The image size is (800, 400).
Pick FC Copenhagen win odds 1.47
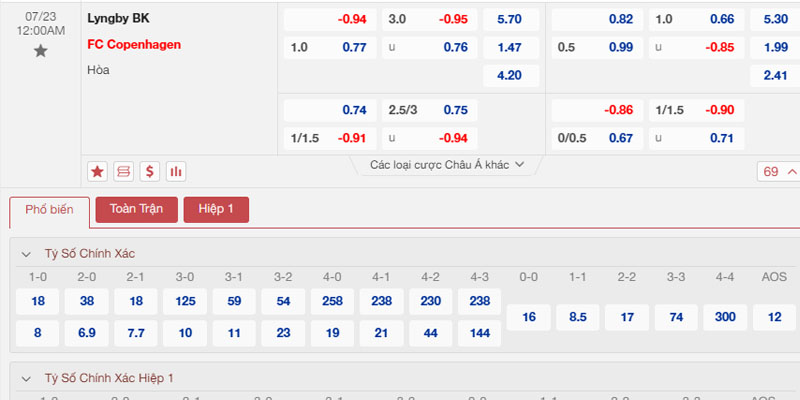pyautogui.click(x=511, y=47)
